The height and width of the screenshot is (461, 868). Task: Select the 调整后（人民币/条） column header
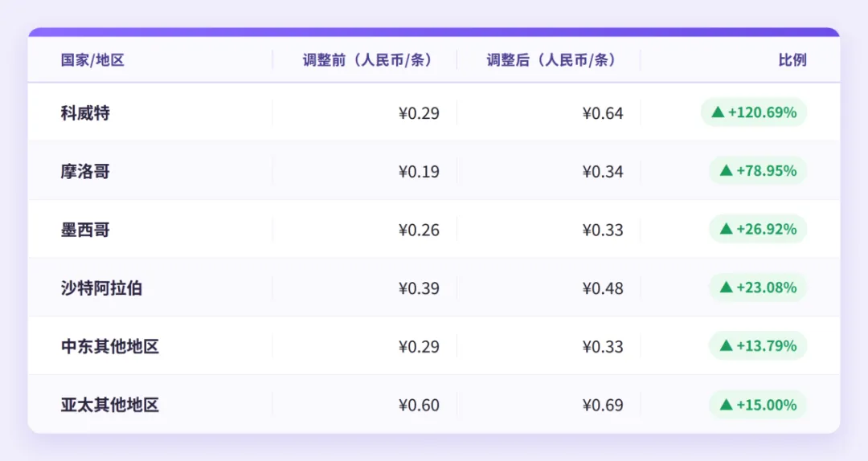tap(551, 59)
